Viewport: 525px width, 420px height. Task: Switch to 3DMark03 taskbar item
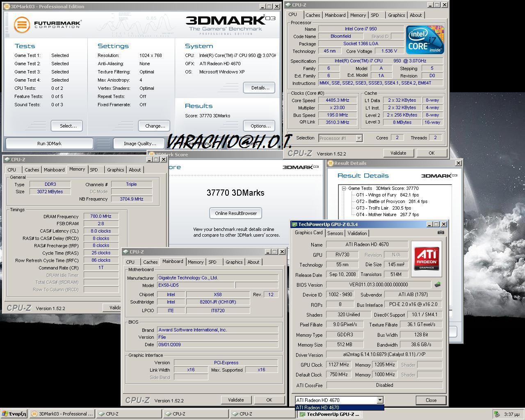coord(62,414)
